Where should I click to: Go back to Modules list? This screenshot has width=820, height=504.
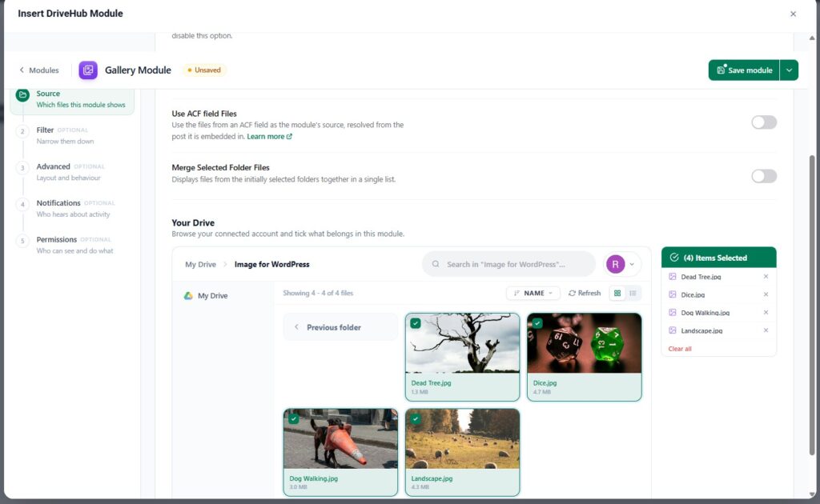[x=39, y=70]
